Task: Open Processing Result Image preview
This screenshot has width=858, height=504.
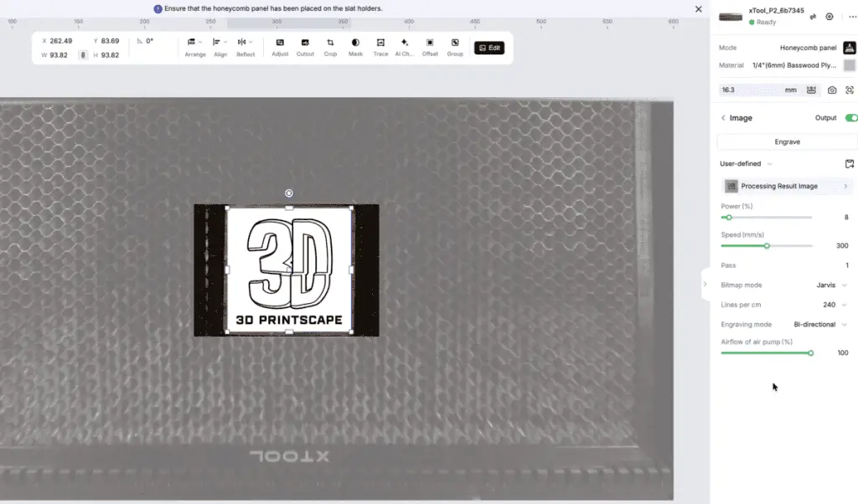Action: pyautogui.click(x=787, y=186)
